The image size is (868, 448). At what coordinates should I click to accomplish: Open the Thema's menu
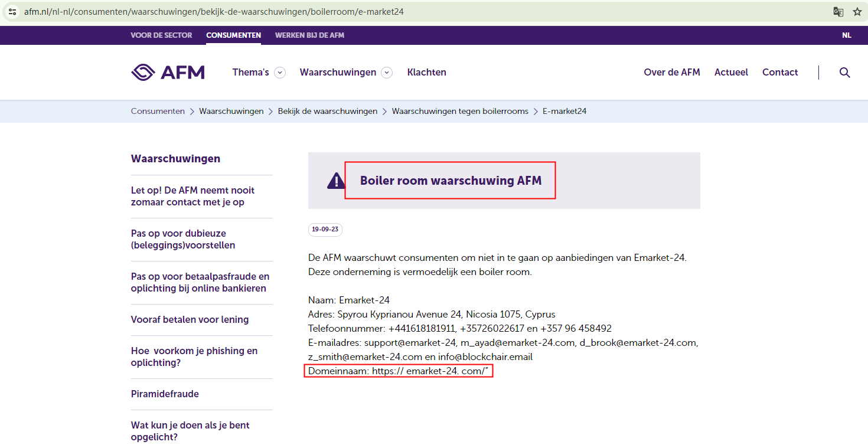(x=250, y=73)
